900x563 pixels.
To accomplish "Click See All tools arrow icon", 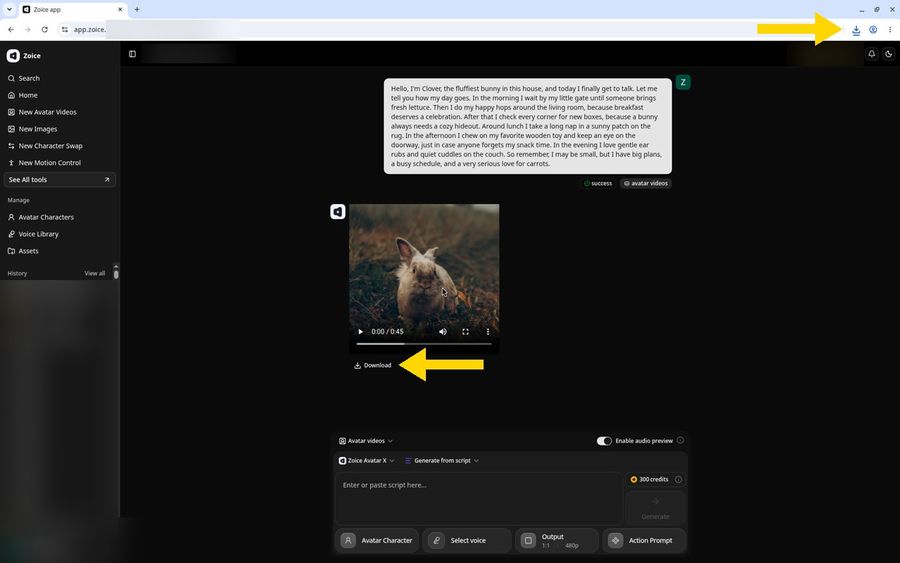I will pyautogui.click(x=107, y=180).
